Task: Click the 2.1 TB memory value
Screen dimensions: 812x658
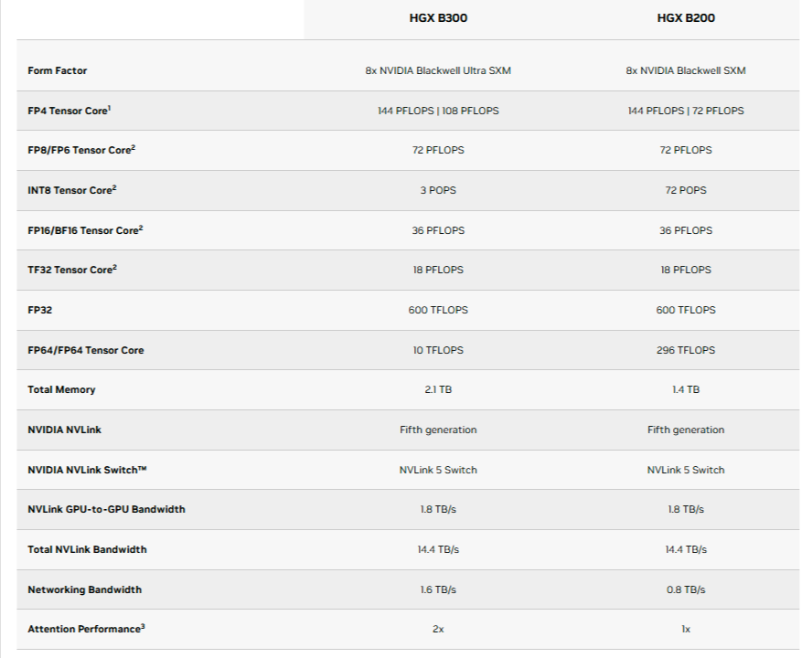Action: tap(437, 389)
